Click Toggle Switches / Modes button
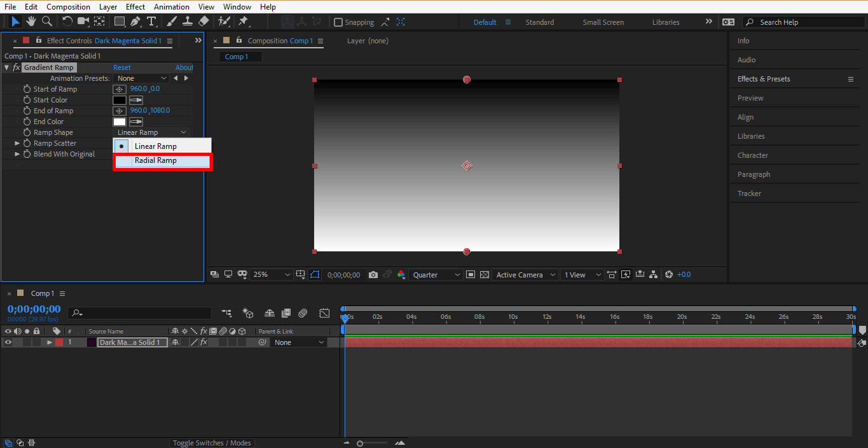Screen dimensions: 868x448 212,443
